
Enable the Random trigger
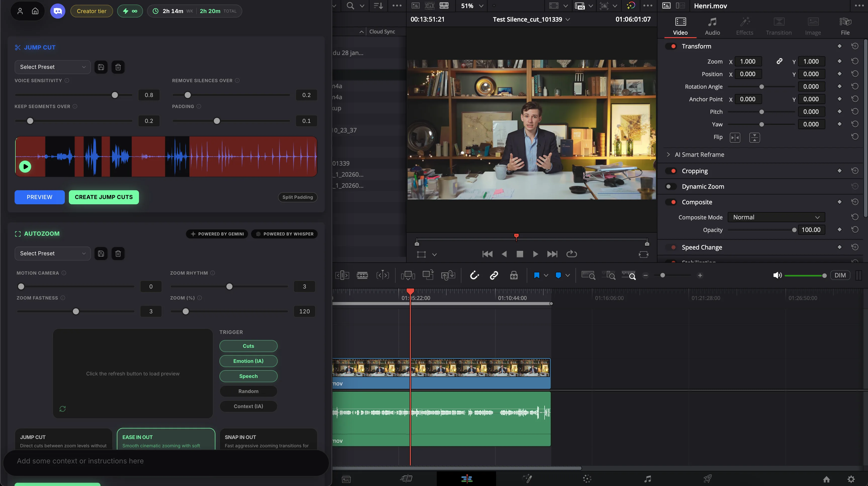tap(248, 391)
